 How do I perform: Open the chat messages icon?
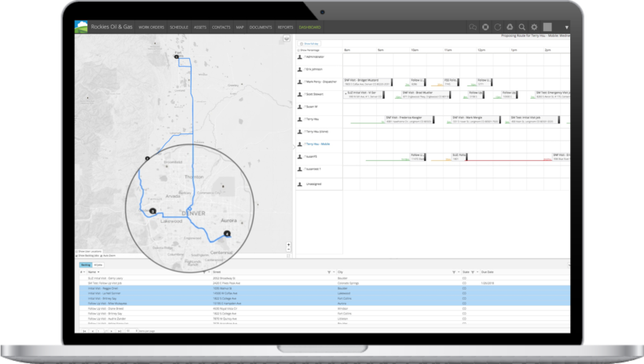tap(473, 27)
